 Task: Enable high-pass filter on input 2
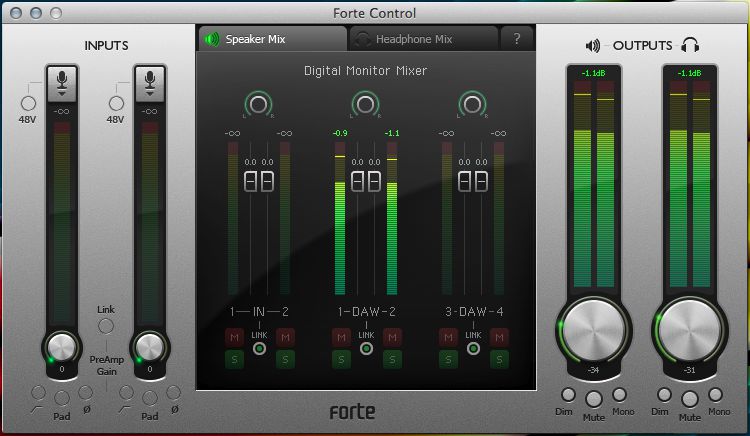point(126,393)
